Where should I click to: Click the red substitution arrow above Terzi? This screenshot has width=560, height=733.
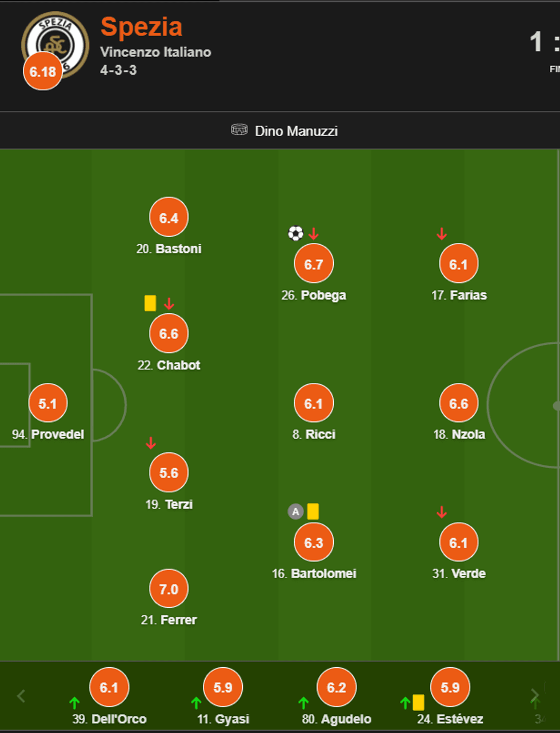pyautogui.click(x=151, y=443)
